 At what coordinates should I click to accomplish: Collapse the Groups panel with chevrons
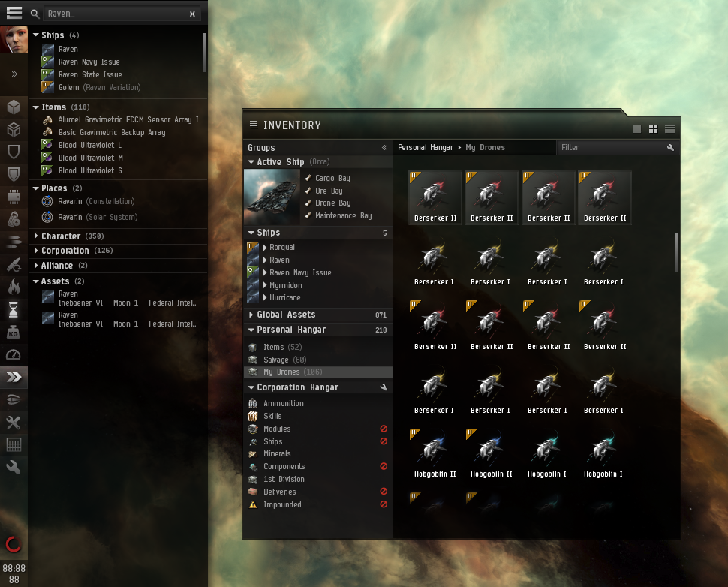384,147
